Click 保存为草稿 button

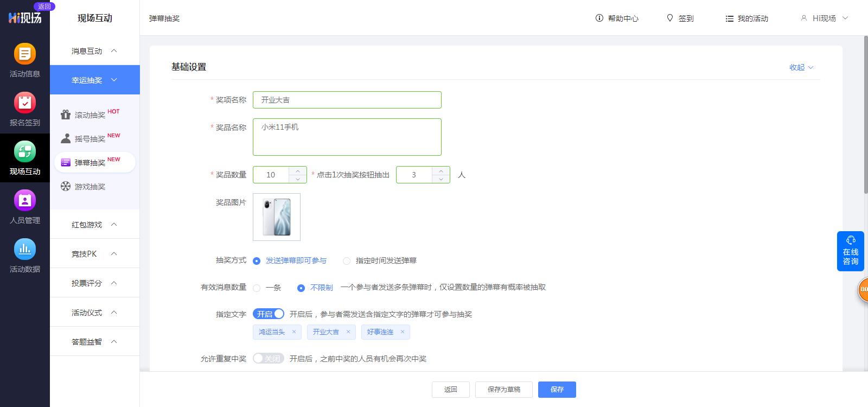point(503,390)
